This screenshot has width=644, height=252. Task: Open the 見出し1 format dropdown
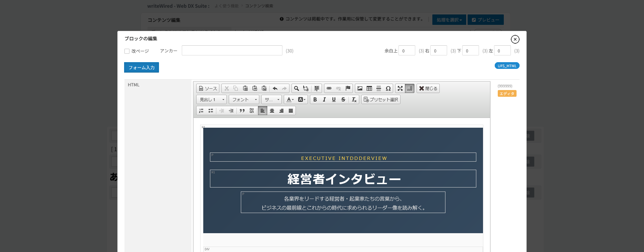pyautogui.click(x=212, y=99)
